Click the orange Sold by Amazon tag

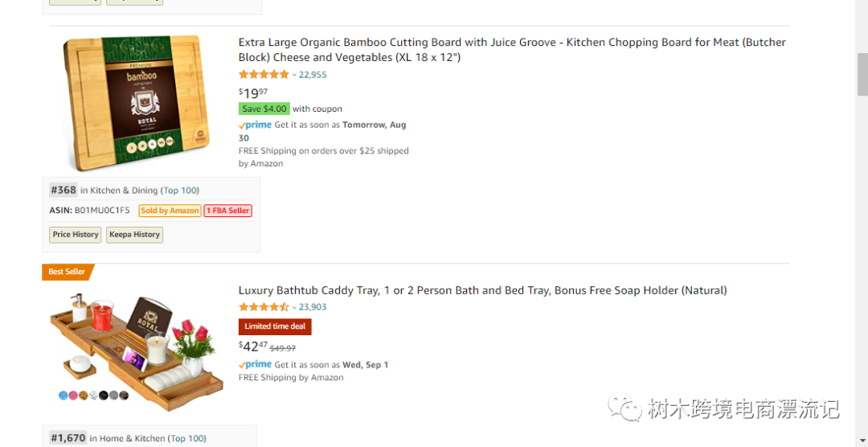[170, 211]
